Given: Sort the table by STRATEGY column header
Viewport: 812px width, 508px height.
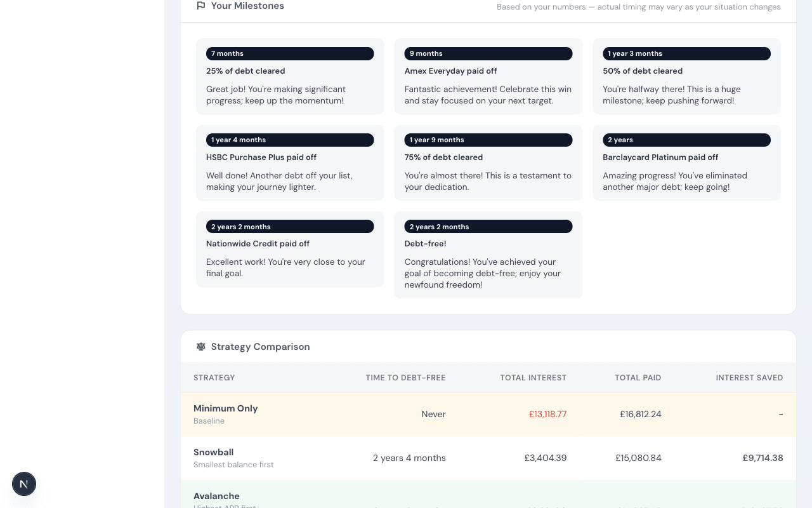Looking at the screenshot, I should point(214,377).
